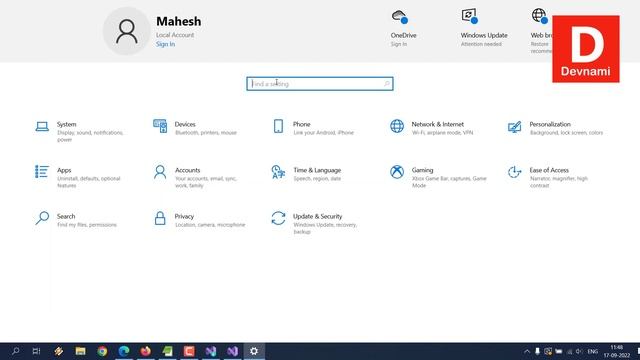Open taskbar Search magnifier
The image size is (640, 360).
tap(16, 351)
